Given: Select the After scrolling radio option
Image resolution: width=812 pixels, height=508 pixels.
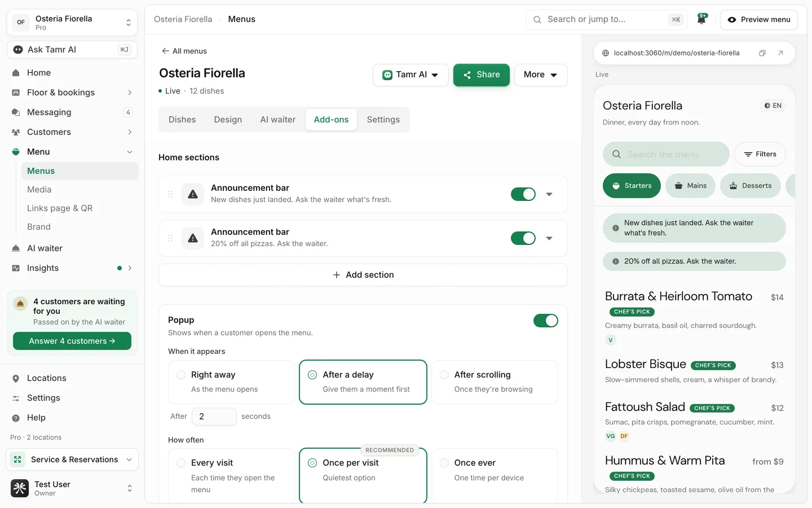Looking at the screenshot, I should coord(444,375).
